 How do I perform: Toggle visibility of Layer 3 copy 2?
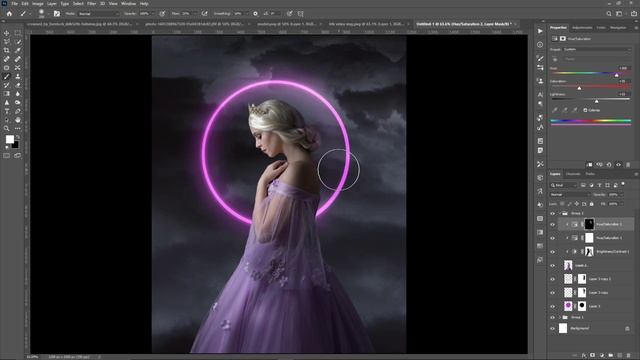tap(552, 279)
